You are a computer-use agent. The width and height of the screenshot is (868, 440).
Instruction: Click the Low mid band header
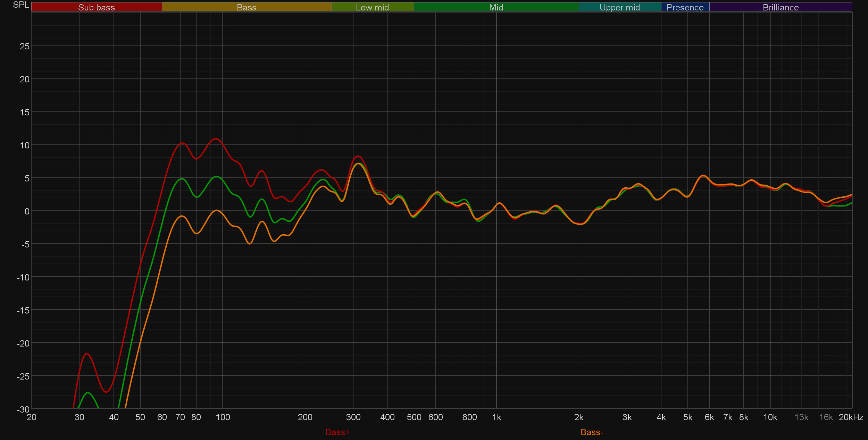(x=372, y=7)
